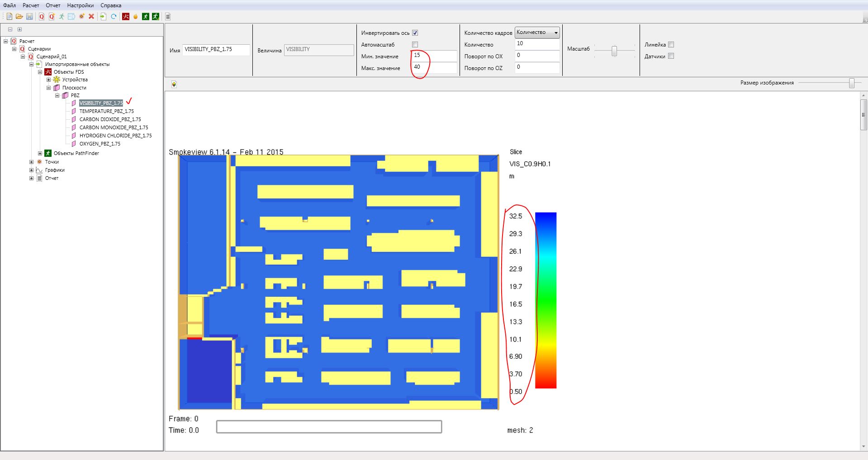
Task: Click the 'Точки' tree item label
Action: [x=52, y=162]
